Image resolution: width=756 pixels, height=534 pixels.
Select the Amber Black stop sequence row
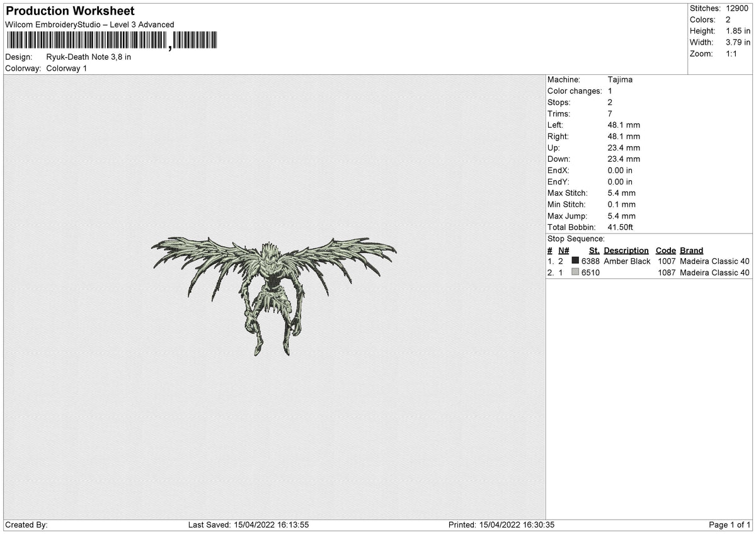pyautogui.click(x=648, y=261)
